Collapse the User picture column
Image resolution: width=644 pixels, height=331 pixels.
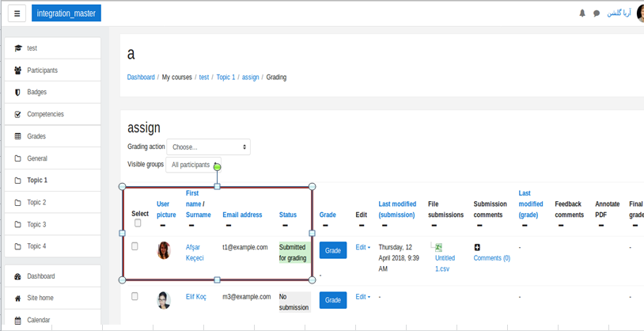163,226
